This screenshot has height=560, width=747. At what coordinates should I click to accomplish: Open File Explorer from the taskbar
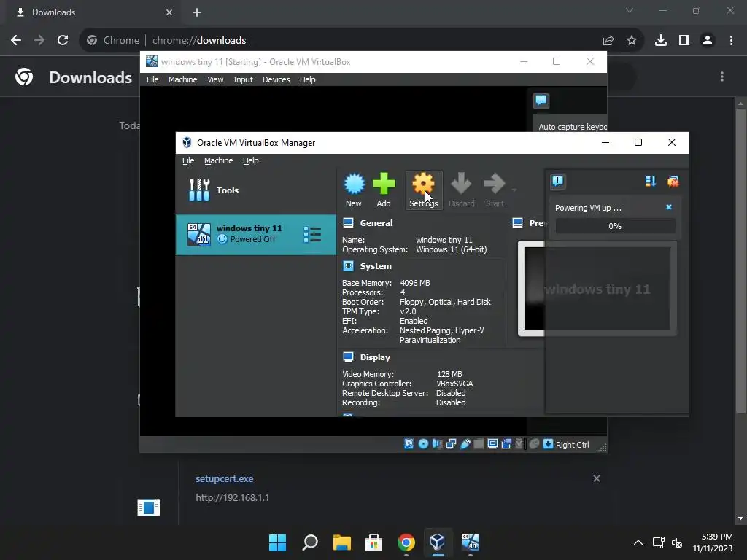point(342,542)
